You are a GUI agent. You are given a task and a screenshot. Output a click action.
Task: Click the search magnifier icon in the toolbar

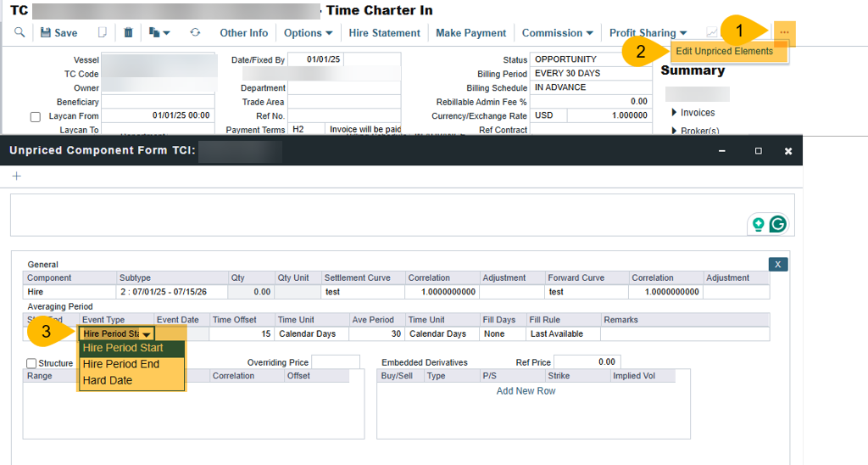19,33
